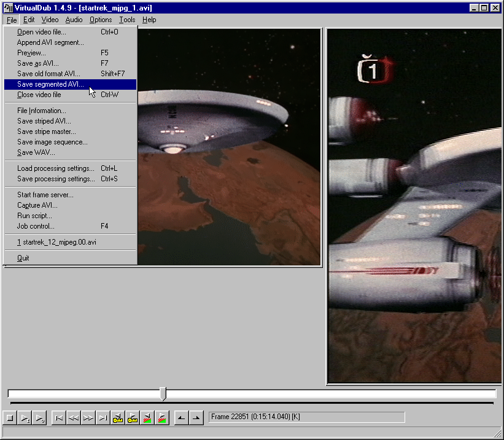The image size is (504, 440).
Task: Open the Audio menu
Action: 74,20
